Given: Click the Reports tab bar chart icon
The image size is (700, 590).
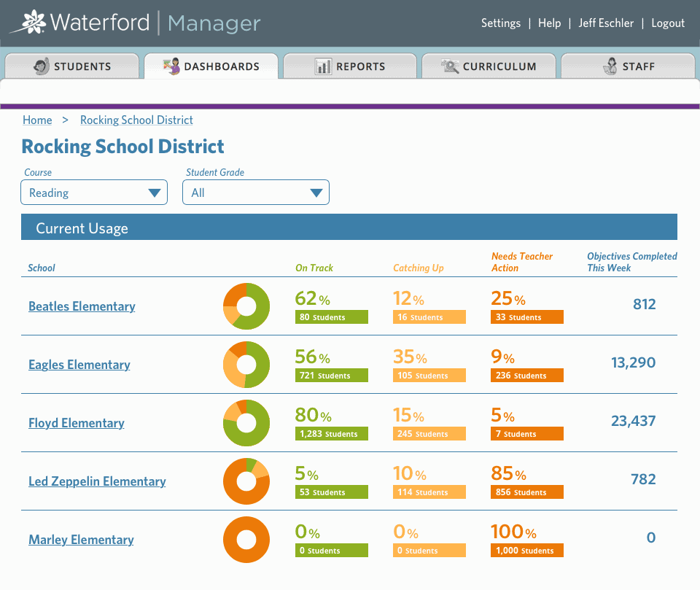Looking at the screenshot, I should pyautogui.click(x=323, y=66).
